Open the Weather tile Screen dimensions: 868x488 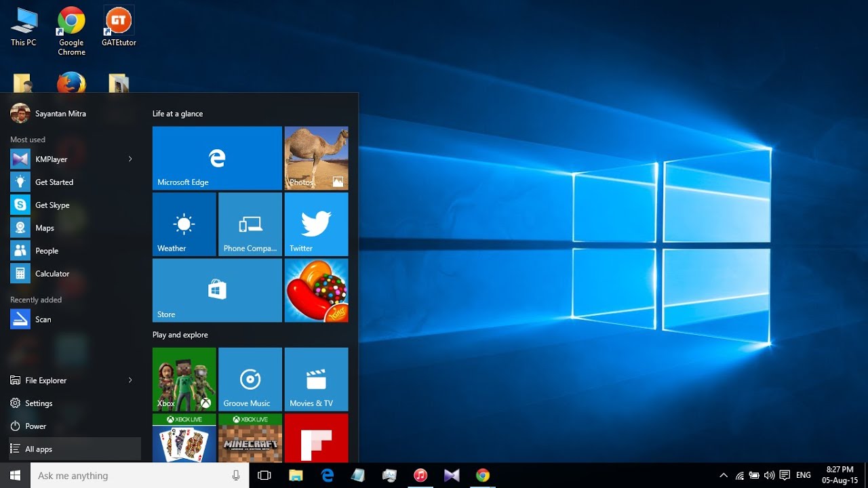(184, 224)
